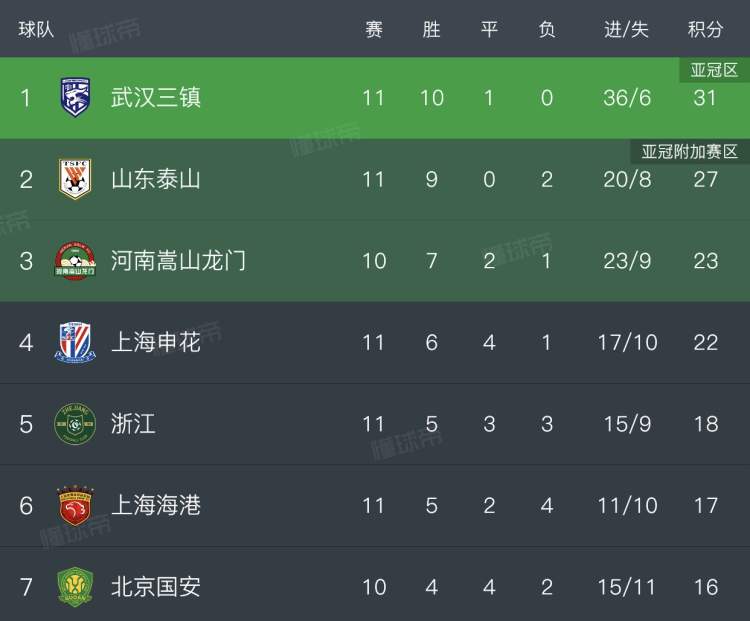Click the 武汉三镇 team crest icon
The image size is (750, 621).
pos(76,98)
